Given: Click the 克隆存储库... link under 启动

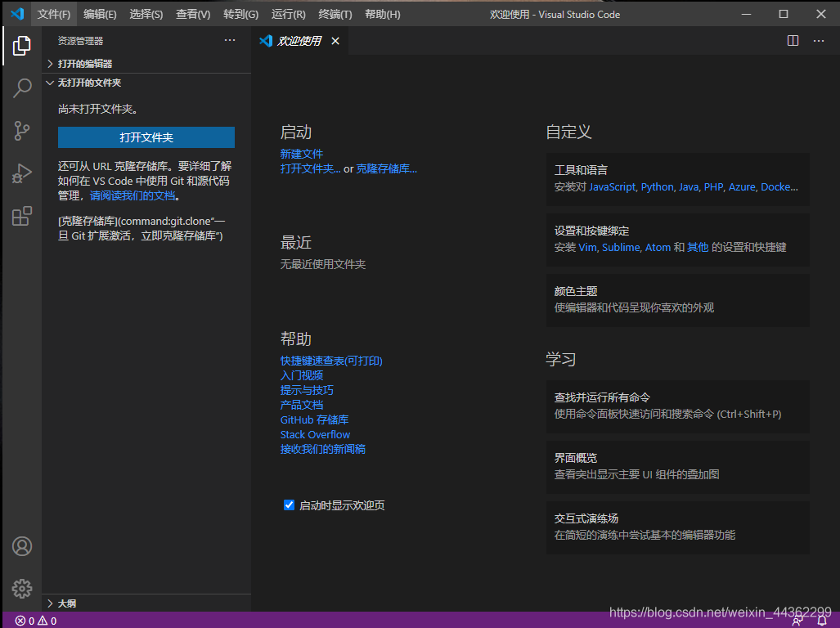Looking at the screenshot, I should (x=386, y=168).
